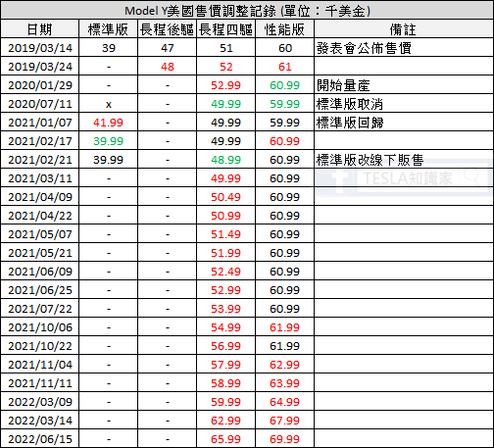Viewport: 494px width, 448px height.
Task: Click the green value 48.99 under 長程四驅
Action: pos(225,160)
